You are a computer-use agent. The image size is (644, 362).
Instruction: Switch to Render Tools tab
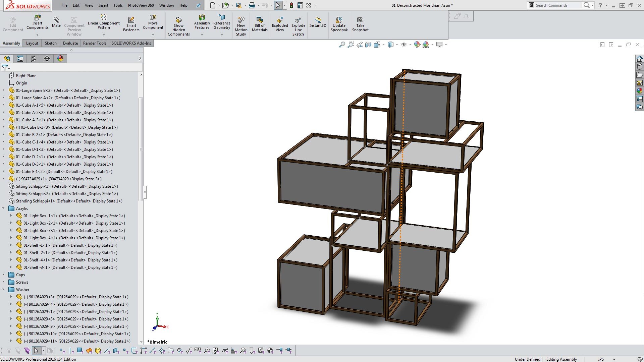pos(95,43)
